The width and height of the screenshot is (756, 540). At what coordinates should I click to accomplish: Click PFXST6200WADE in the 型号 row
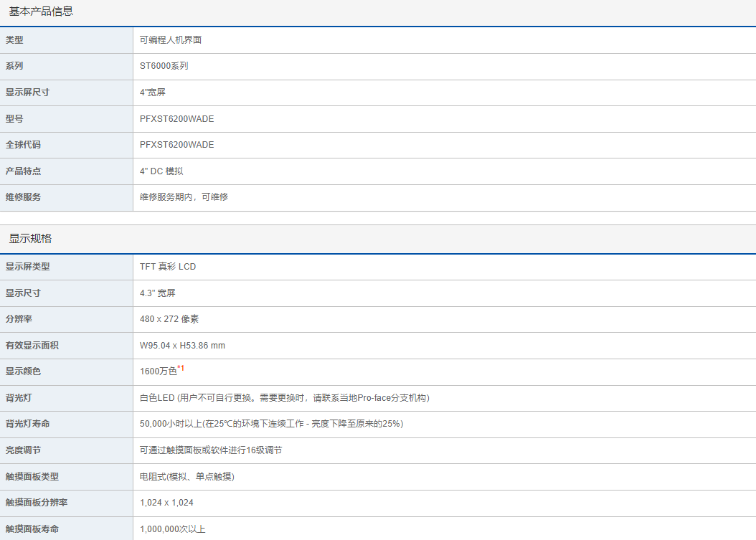tap(176, 119)
